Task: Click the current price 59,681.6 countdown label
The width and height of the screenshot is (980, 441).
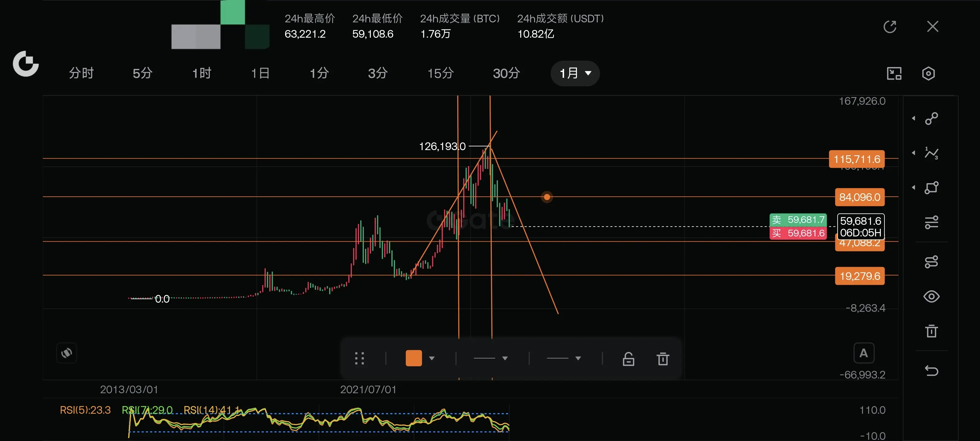Action: click(x=861, y=226)
